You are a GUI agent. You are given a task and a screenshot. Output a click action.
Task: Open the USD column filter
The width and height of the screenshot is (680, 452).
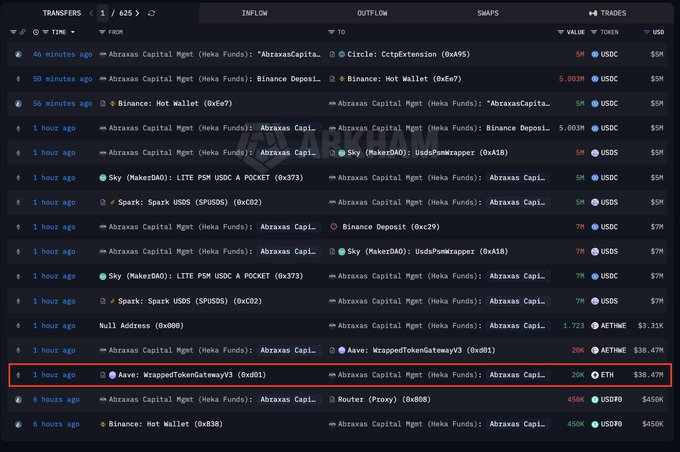[647, 32]
